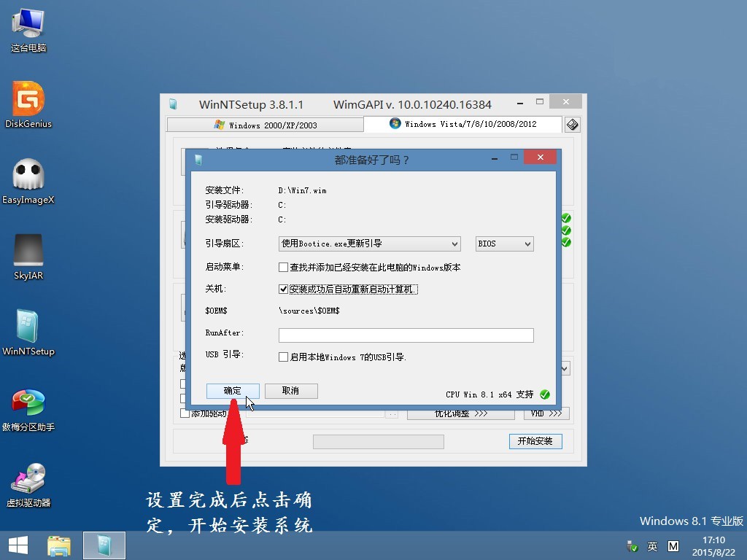Enable 启用本地Windows 7的USB引导
The width and height of the screenshot is (747, 560).
click(x=284, y=357)
